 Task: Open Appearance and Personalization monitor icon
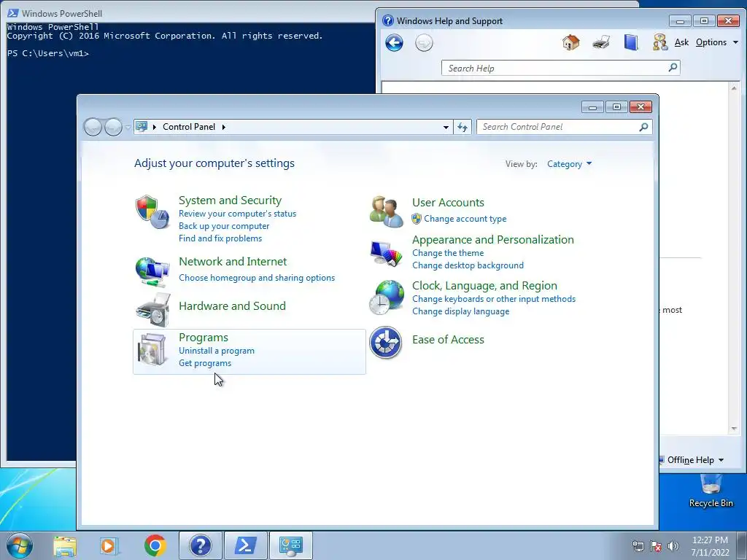pos(386,253)
